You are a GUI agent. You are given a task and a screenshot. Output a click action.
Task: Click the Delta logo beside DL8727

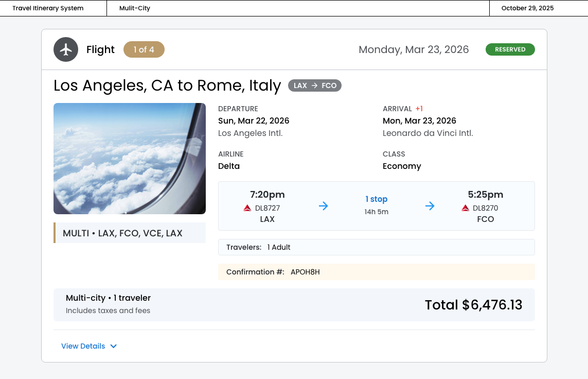(247, 208)
